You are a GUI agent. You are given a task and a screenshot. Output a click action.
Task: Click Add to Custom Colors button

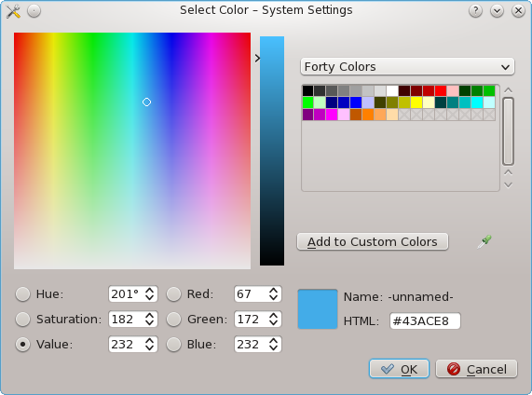(373, 241)
